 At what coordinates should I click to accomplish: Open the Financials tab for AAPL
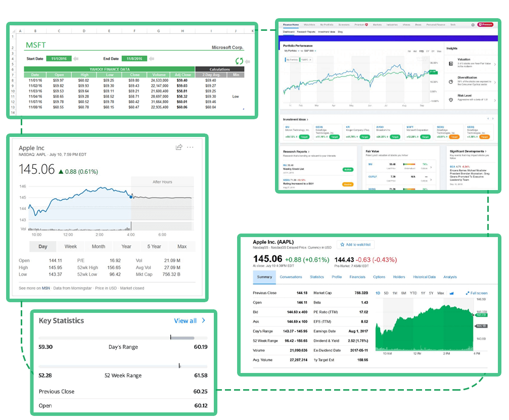(357, 277)
